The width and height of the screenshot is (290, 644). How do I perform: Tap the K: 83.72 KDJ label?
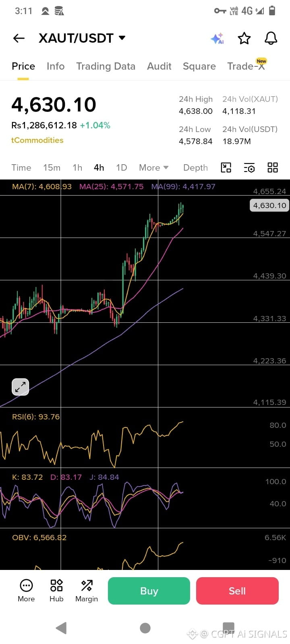click(27, 477)
